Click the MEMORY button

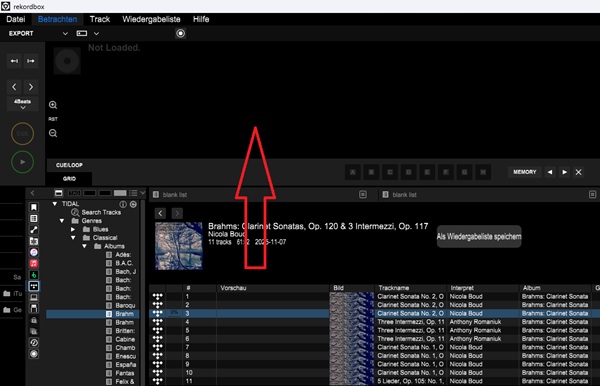coord(525,172)
